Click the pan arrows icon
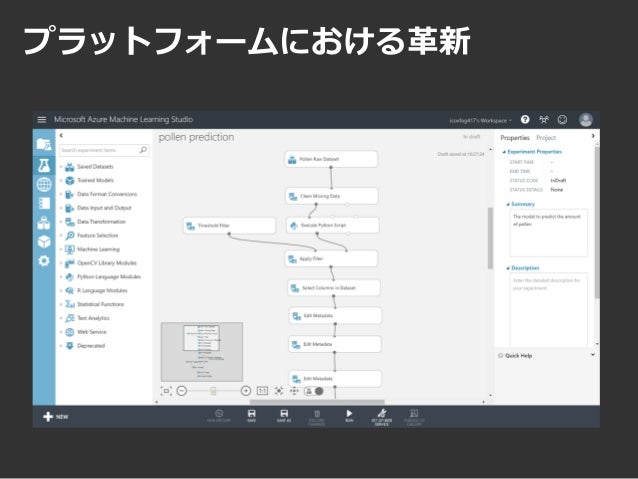638x479 pixels. (294, 391)
